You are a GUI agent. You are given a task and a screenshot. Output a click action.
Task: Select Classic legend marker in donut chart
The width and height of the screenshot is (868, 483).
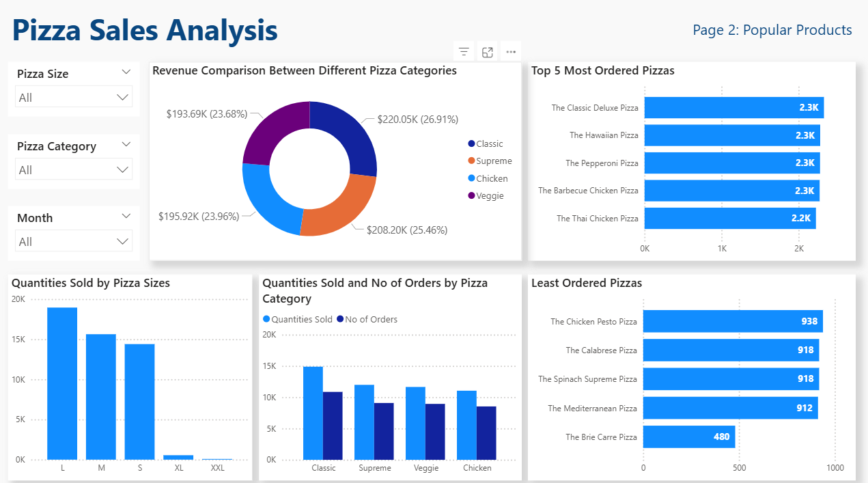[x=471, y=144]
